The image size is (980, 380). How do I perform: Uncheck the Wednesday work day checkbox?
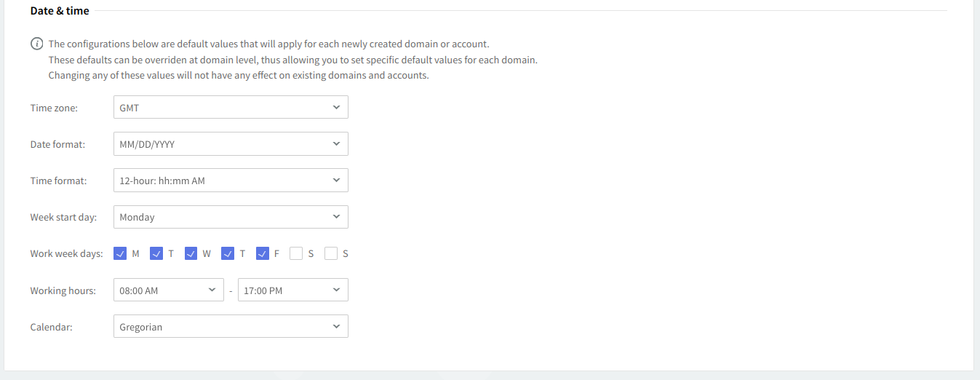[x=191, y=253]
